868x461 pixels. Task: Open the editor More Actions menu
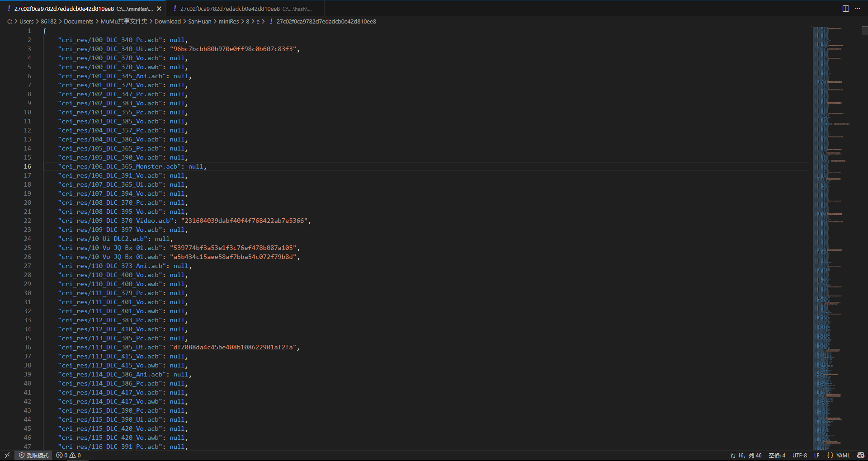(858, 9)
